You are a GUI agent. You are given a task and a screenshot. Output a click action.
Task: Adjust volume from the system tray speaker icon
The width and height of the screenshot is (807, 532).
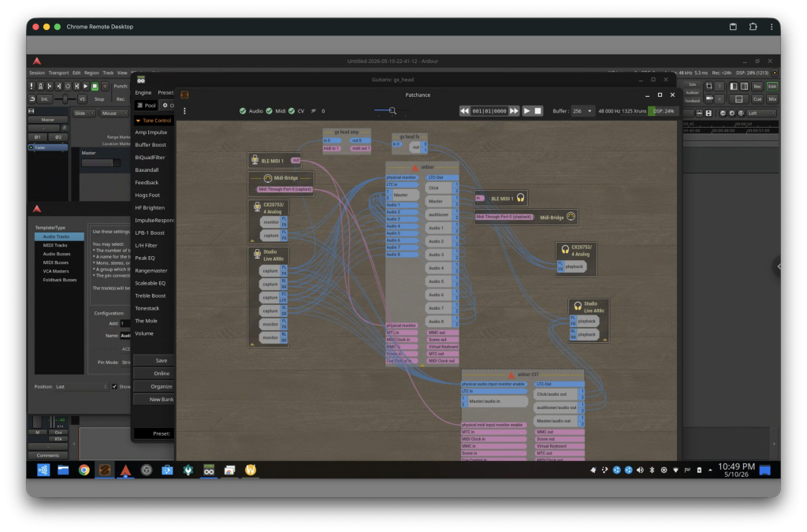[640, 470]
